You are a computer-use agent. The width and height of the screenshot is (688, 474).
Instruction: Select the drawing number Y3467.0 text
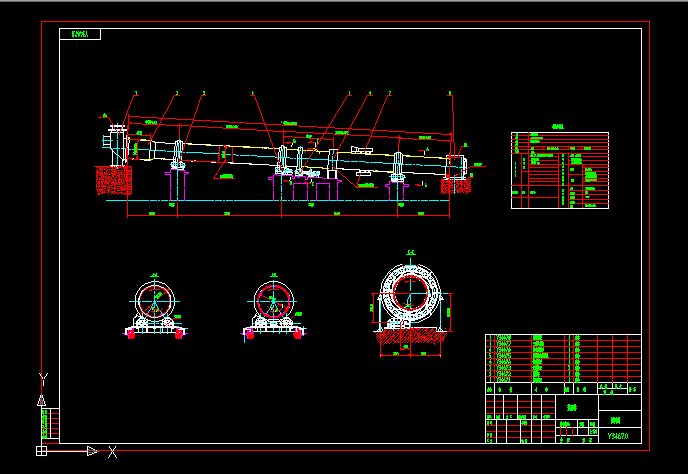(x=618, y=436)
